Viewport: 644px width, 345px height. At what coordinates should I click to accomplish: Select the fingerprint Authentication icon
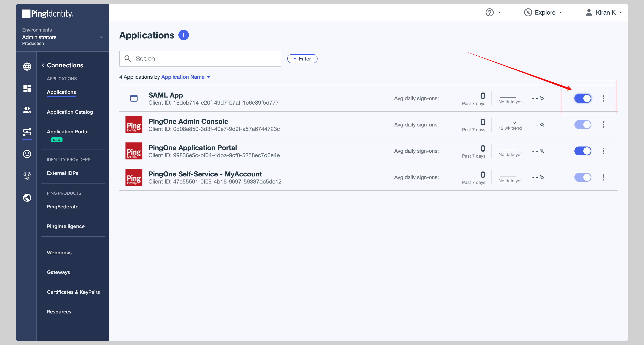27,176
